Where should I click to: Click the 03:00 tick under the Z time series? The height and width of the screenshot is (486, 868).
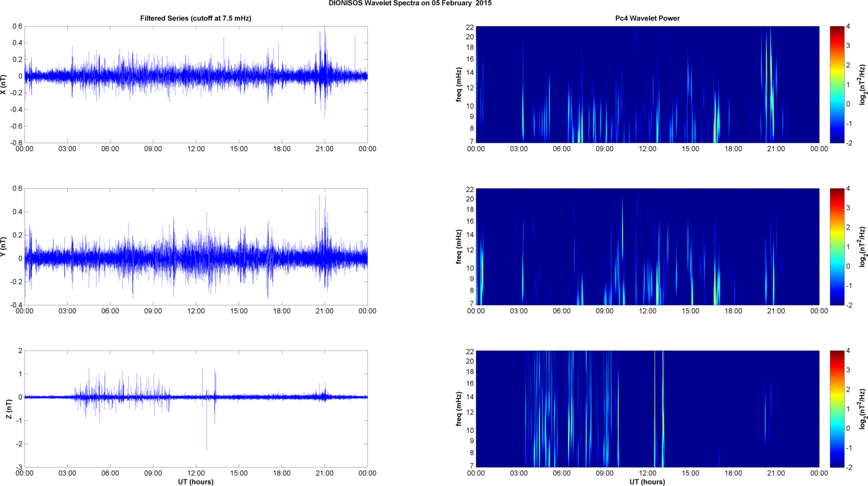67,473
